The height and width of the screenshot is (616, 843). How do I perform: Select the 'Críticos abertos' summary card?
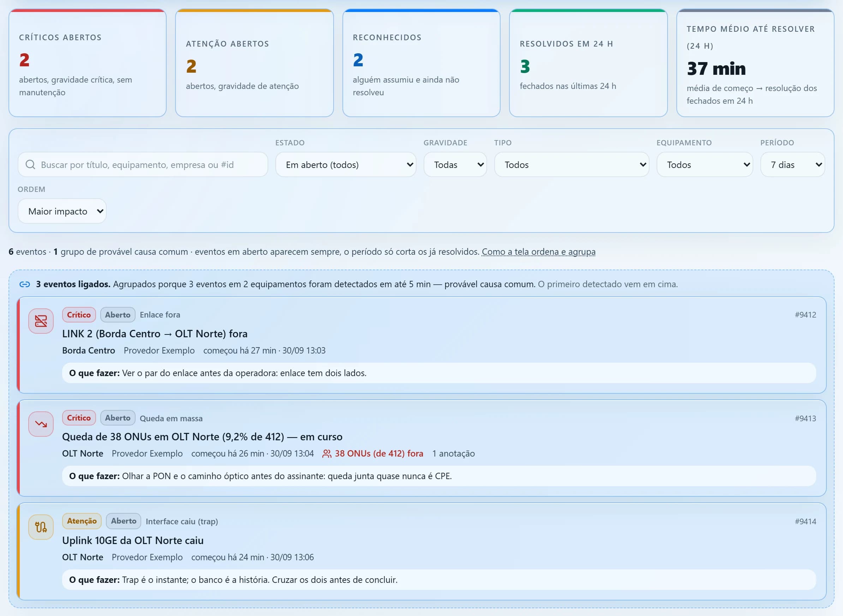(88, 63)
